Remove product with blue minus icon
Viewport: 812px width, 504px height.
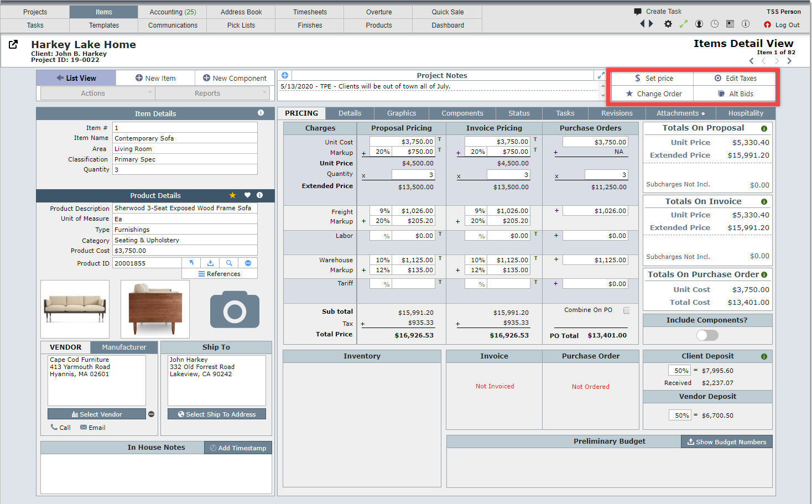coord(248,263)
